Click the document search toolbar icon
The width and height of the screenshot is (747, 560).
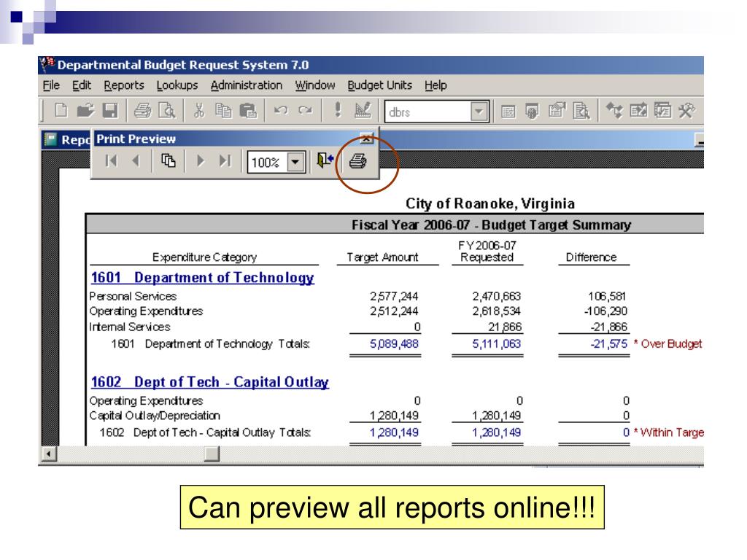point(581,111)
